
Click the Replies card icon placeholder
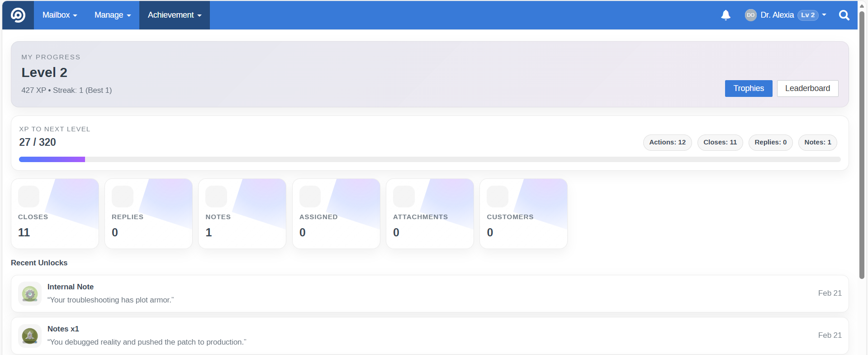pos(123,197)
